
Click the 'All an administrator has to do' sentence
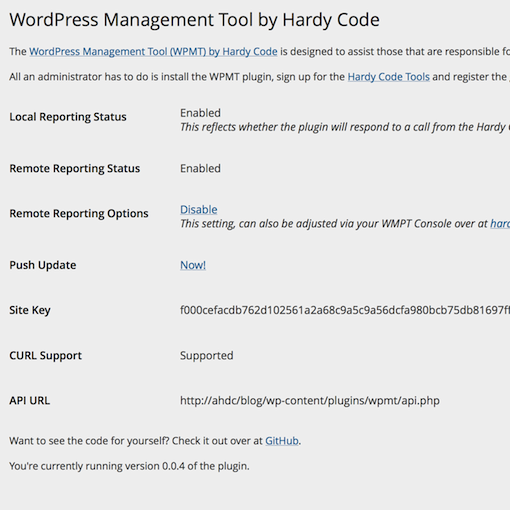tap(259, 77)
